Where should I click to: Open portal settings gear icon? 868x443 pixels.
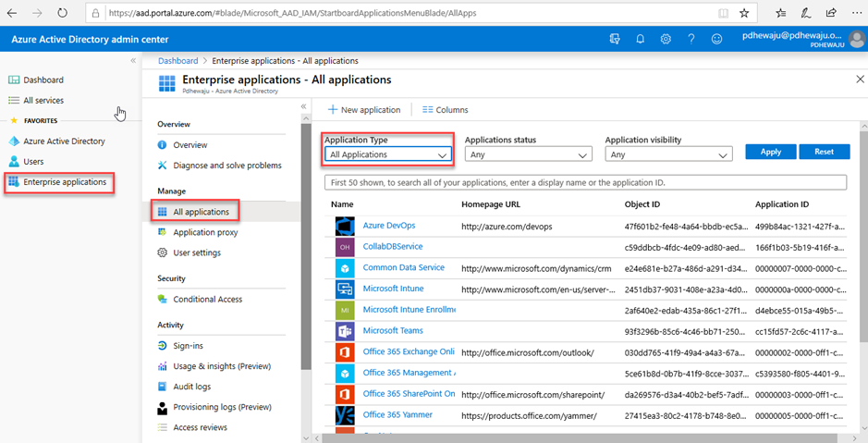666,40
